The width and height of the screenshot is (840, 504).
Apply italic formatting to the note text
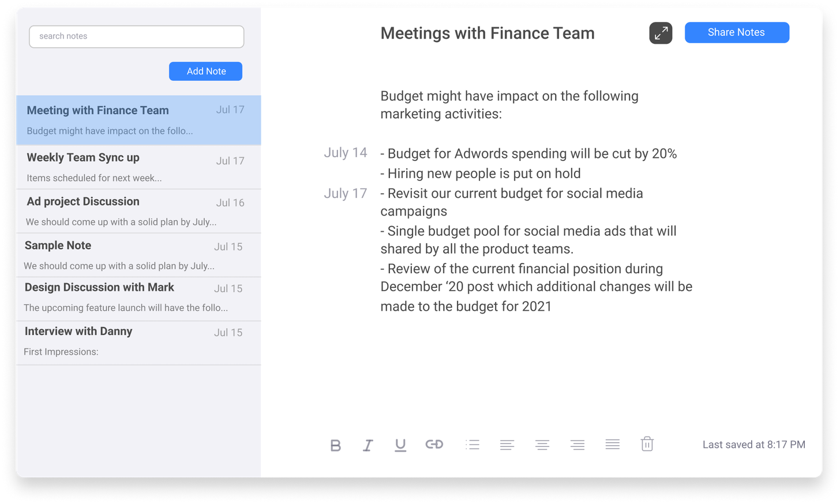point(367,445)
